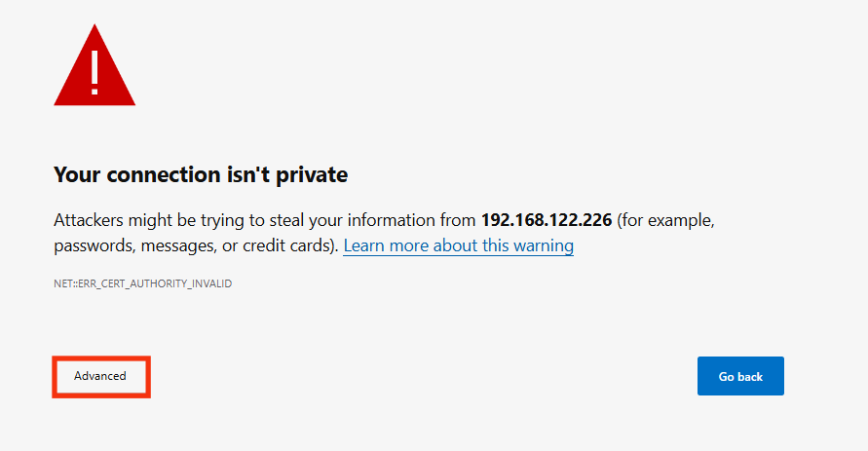This screenshot has height=451, width=868.
Task: Open the Advanced options
Action: [100, 376]
